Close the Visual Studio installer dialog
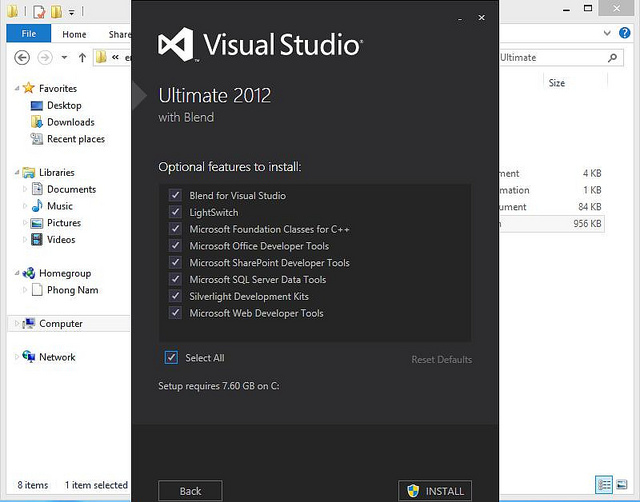Screen dimensions: 640x502 point(482,18)
